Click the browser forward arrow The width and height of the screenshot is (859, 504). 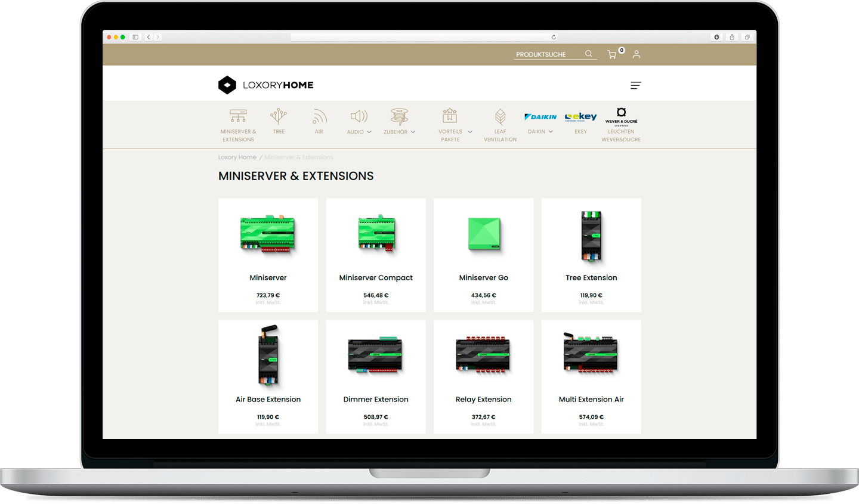tap(157, 37)
